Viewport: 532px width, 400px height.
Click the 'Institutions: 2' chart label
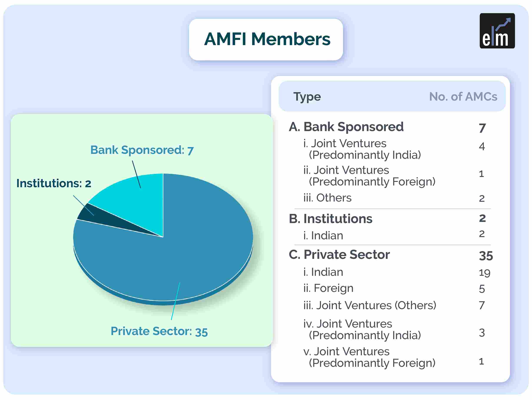click(x=54, y=183)
